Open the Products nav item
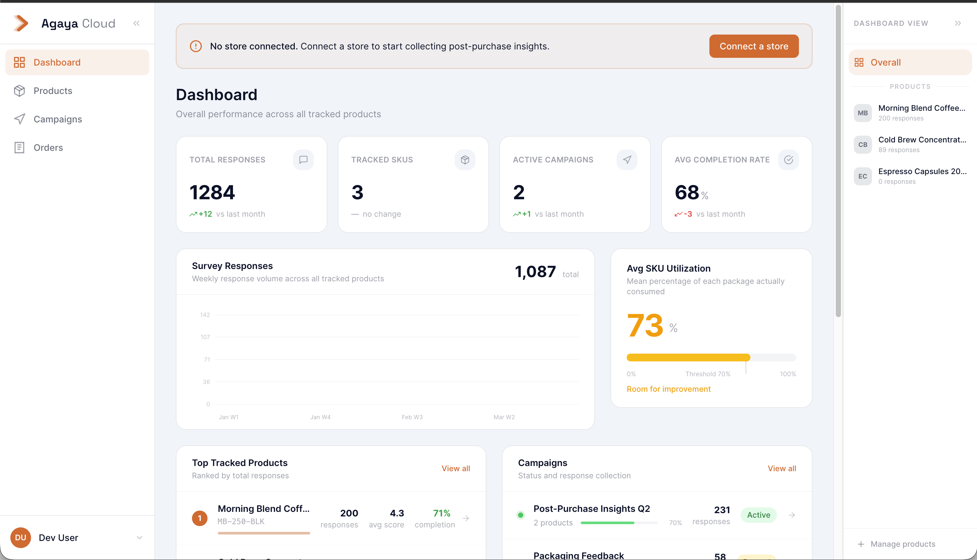Screen dimensions: 977x560 click(77, 91)
